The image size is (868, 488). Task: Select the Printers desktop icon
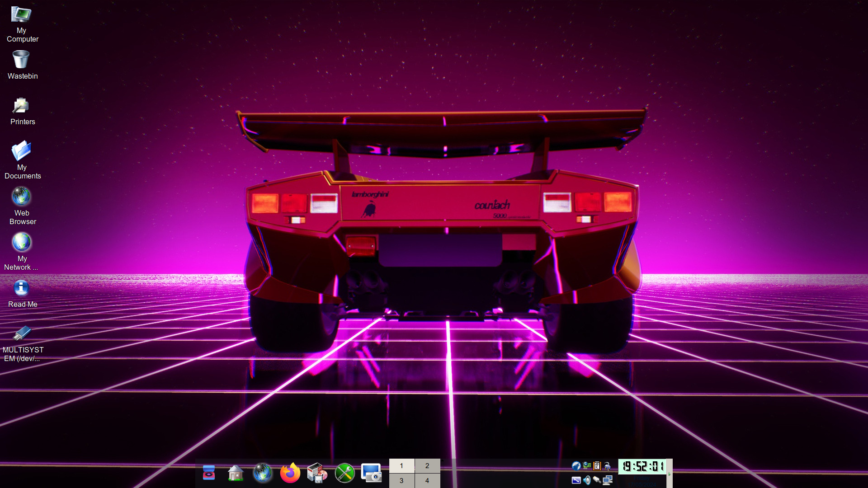[x=21, y=111]
